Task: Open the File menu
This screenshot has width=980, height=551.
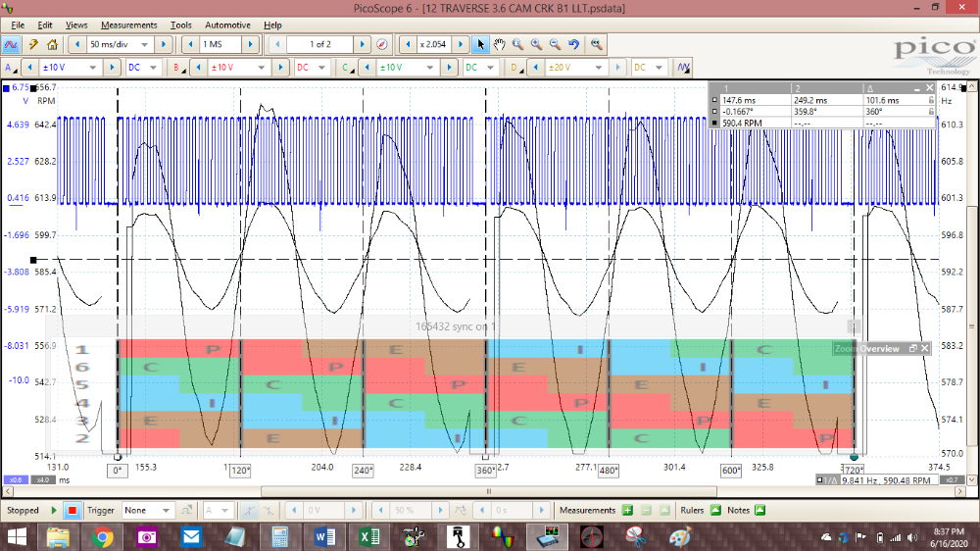Action: pos(18,25)
